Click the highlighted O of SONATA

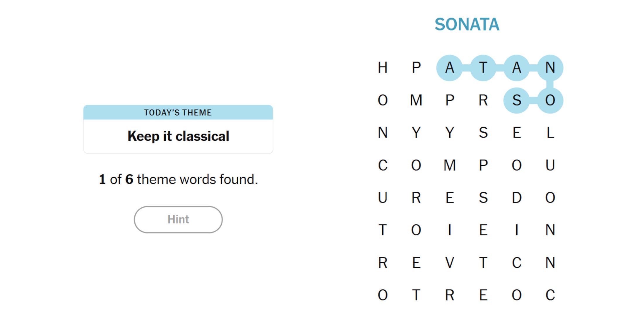pyautogui.click(x=550, y=100)
